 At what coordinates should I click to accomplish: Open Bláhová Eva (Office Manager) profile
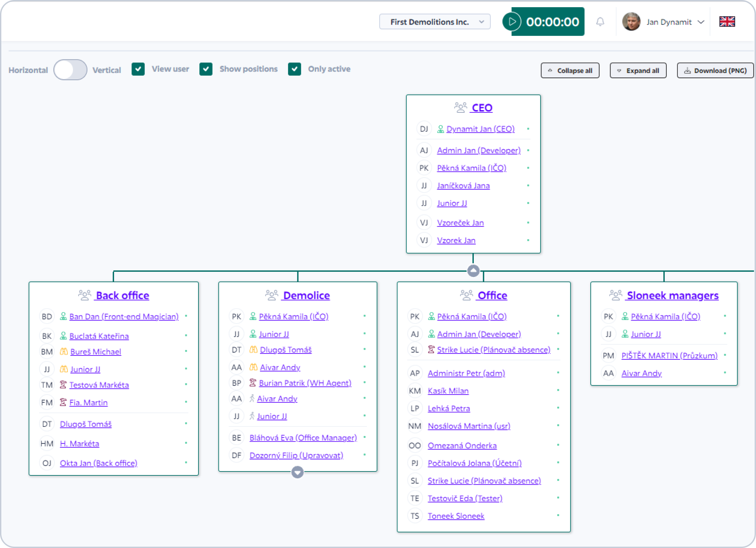tap(303, 438)
